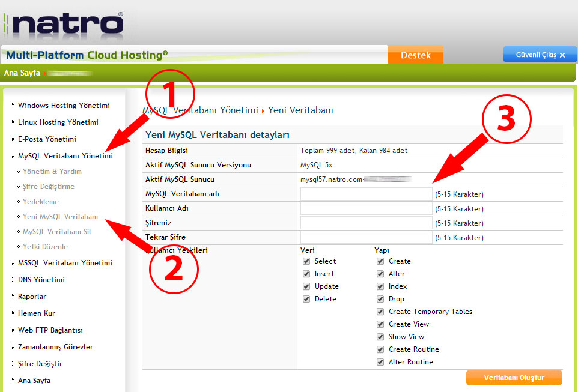Open Windows Hosting Yönetimi menu
Screen dimensions: 578x392
pyautogui.click(x=64, y=106)
